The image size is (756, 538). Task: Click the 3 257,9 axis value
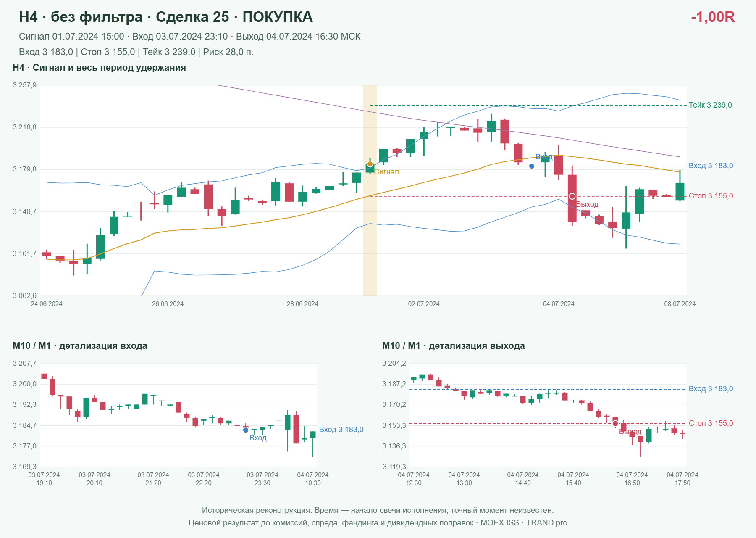tap(24, 85)
